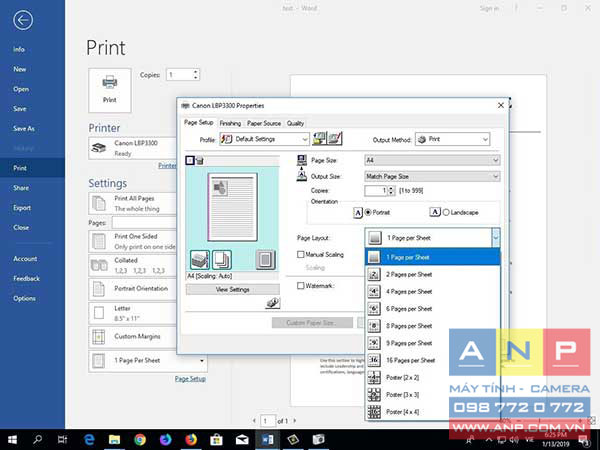Viewport: 600px width, 450px height.
Task: Click the large Print button with printer icon
Action: pos(110,90)
